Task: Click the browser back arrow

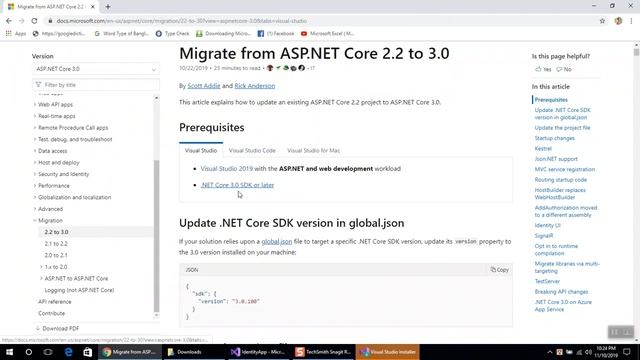Action: (9, 21)
